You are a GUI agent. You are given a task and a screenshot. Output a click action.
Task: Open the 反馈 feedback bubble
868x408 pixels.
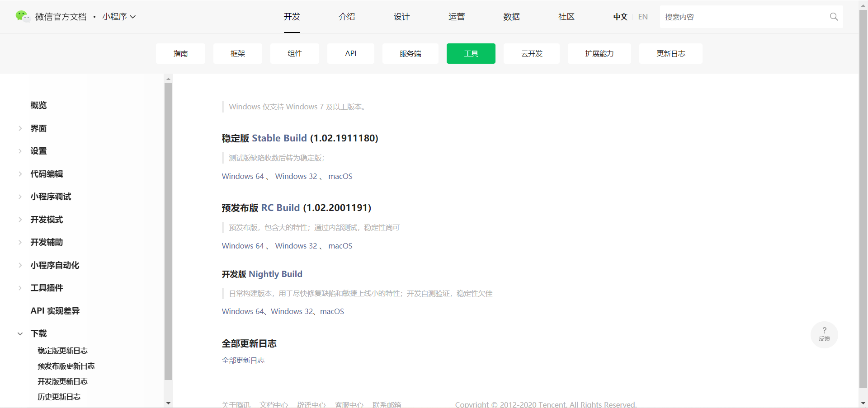(x=824, y=334)
